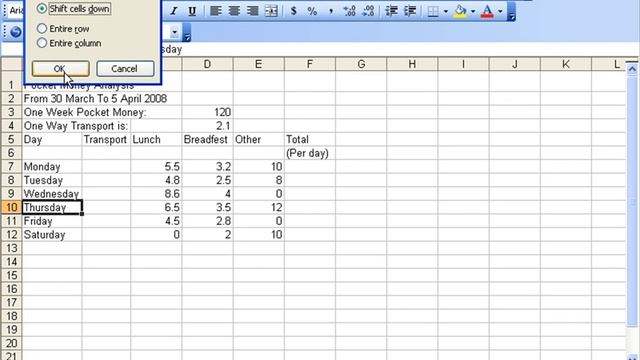This screenshot has height=360, width=640.
Task: Click Merge and Center icon
Action: click(x=271, y=11)
